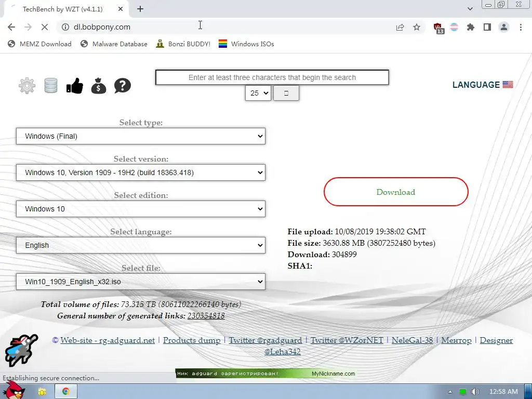The width and height of the screenshot is (532, 399).
Task: Open the Select edition dropdown
Action: 141,209
